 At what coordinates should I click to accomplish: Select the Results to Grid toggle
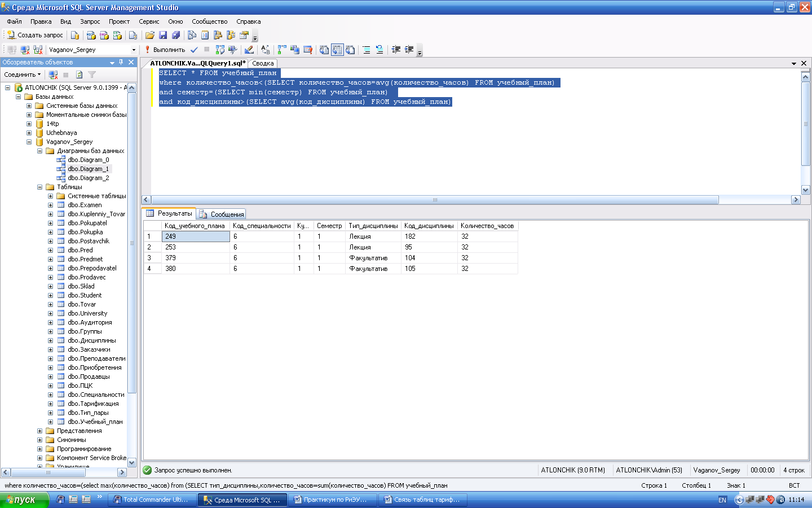(337, 50)
